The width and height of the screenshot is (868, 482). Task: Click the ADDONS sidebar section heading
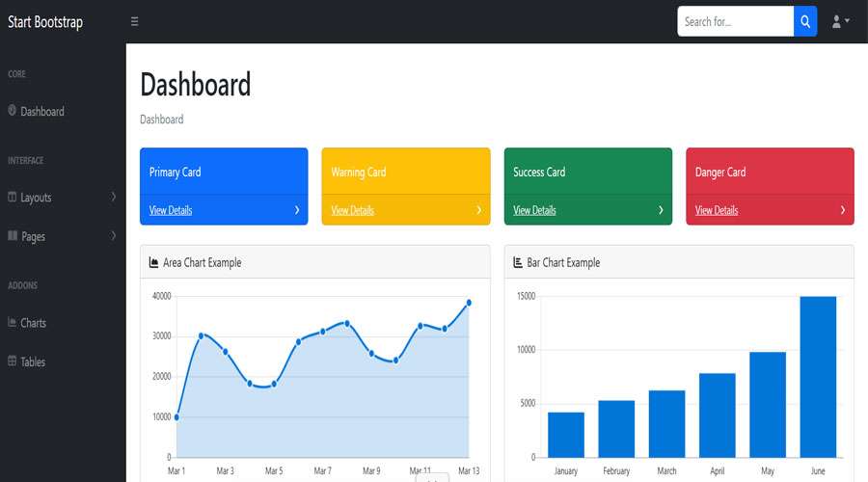[23, 285]
